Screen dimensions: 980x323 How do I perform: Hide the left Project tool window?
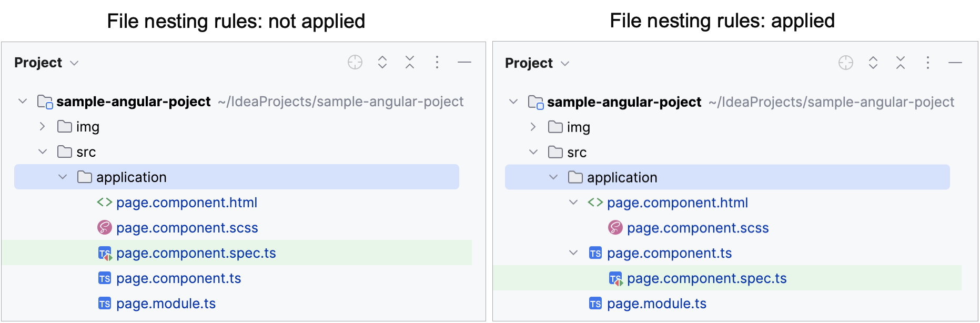(x=464, y=63)
